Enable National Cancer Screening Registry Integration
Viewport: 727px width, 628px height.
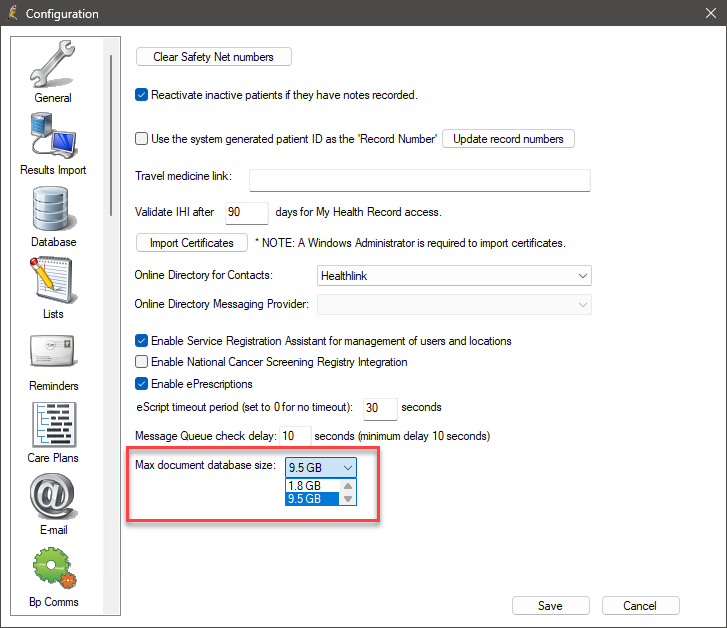pyautogui.click(x=142, y=362)
